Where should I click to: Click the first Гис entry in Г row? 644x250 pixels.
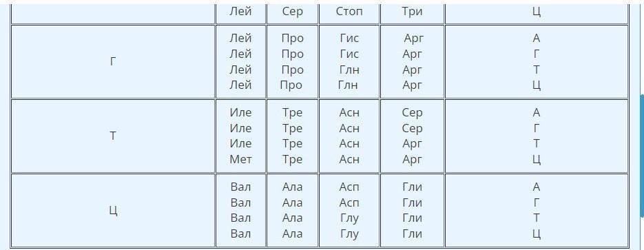click(x=349, y=38)
